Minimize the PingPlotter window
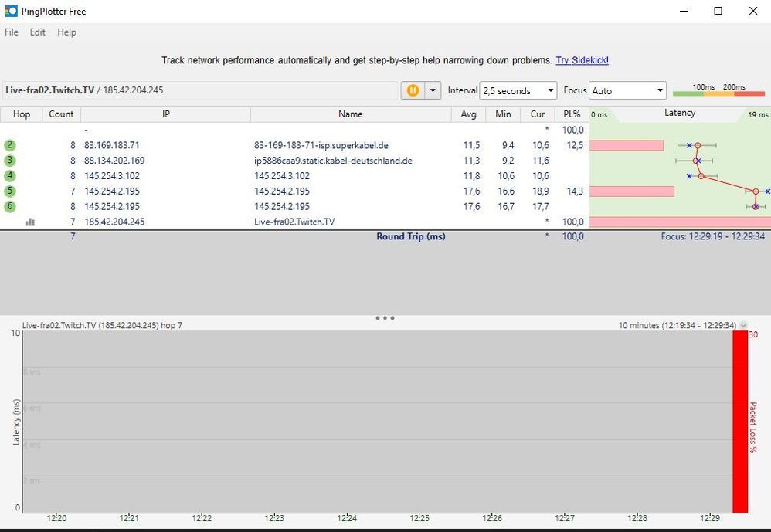771x532 pixels. point(684,11)
